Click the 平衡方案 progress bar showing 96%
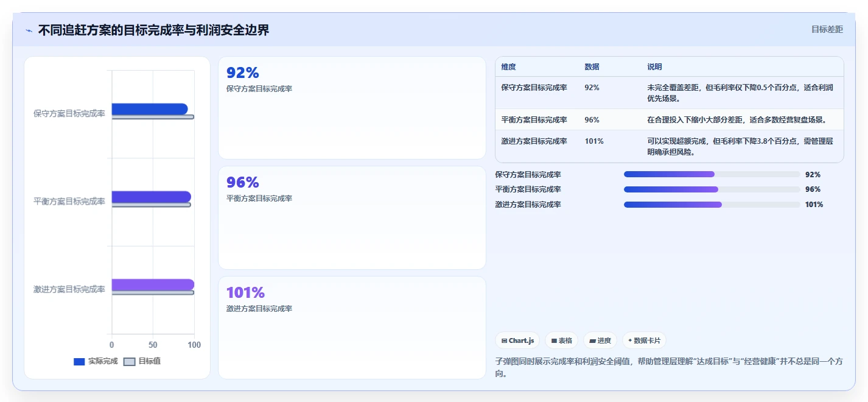Viewport: 868px width, 402px height. (x=712, y=189)
